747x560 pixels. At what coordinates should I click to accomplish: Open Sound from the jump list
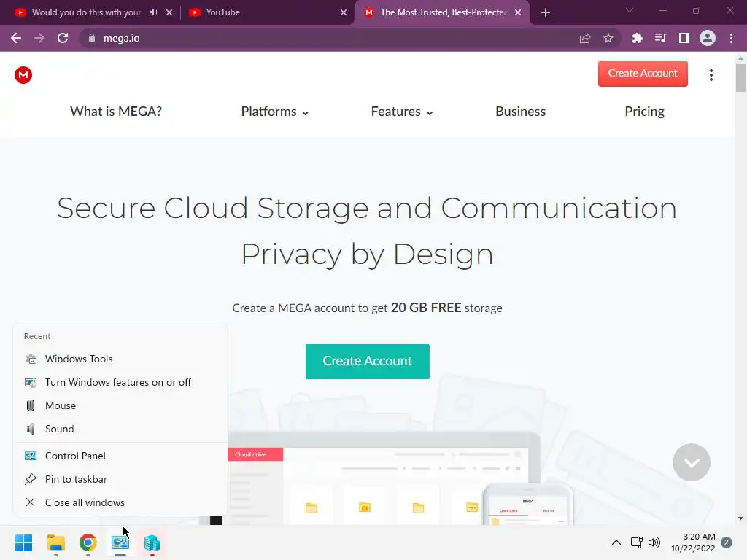[x=120, y=429]
